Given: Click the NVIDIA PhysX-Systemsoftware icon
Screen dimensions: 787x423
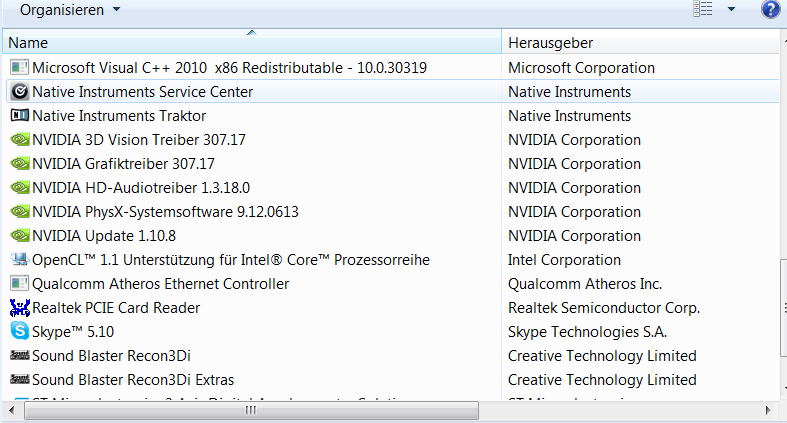Looking at the screenshot, I should 20,211.
